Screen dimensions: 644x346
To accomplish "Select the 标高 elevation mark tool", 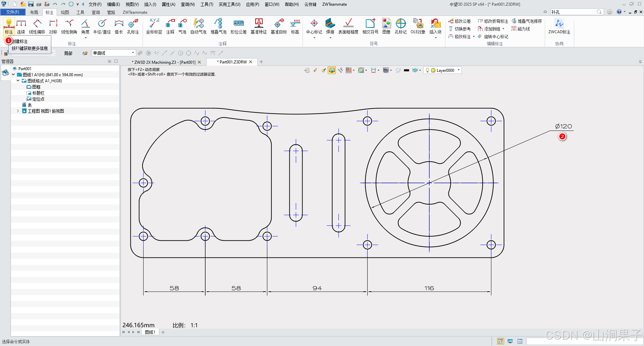I will (295, 27).
